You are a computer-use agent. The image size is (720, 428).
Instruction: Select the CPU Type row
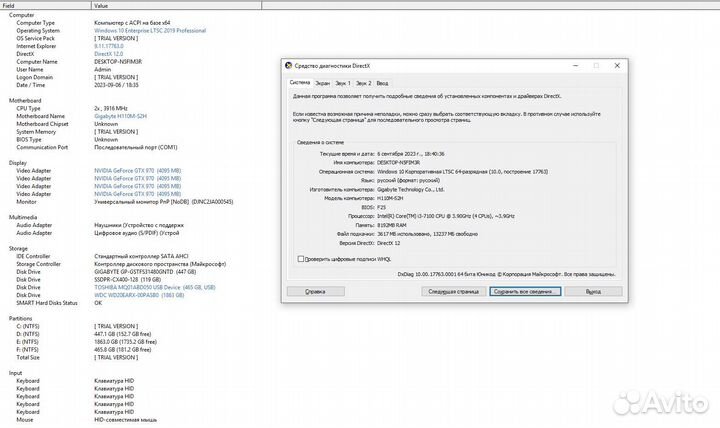[x=72, y=108]
